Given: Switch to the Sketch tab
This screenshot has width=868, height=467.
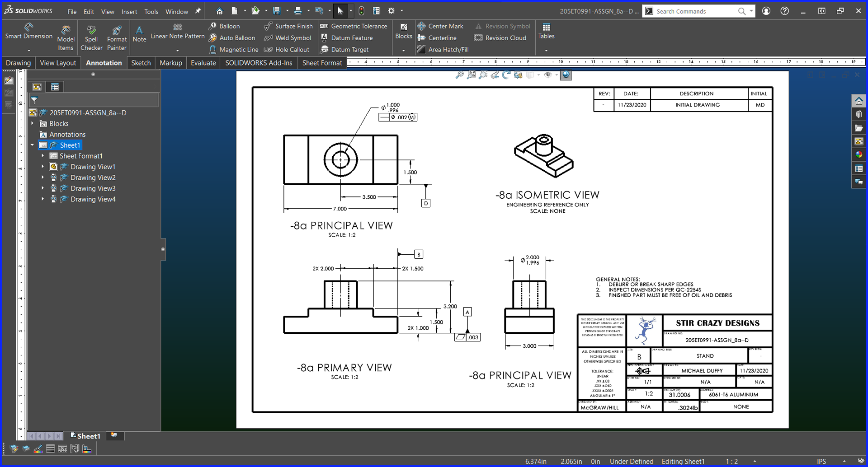Looking at the screenshot, I should click(141, 63).
